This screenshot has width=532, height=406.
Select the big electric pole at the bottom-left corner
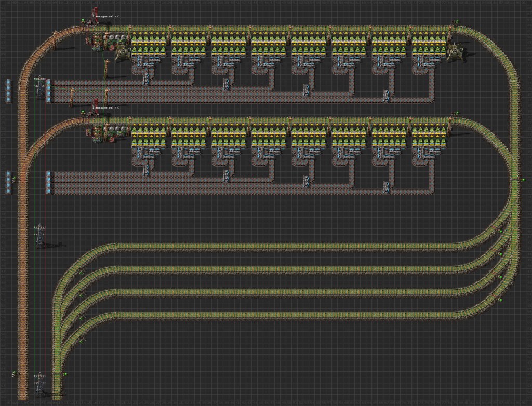click(x=41, y=384)
